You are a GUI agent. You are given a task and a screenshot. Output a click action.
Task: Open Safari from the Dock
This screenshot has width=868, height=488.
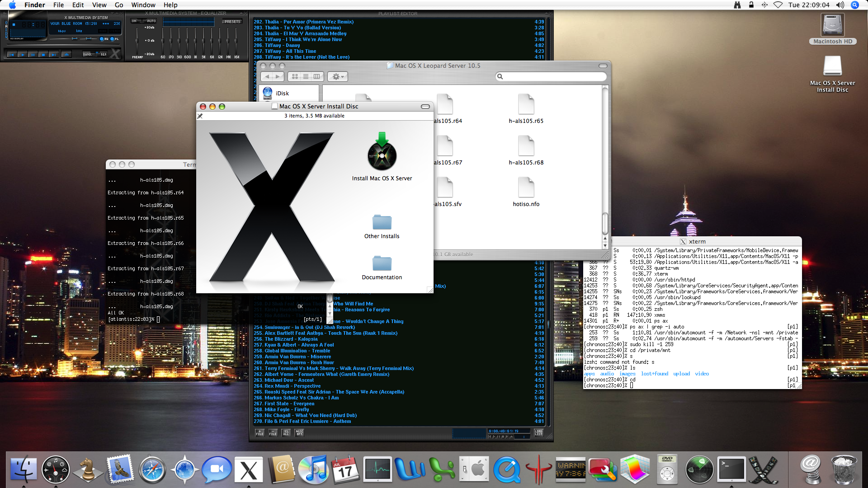pos(152,470)
